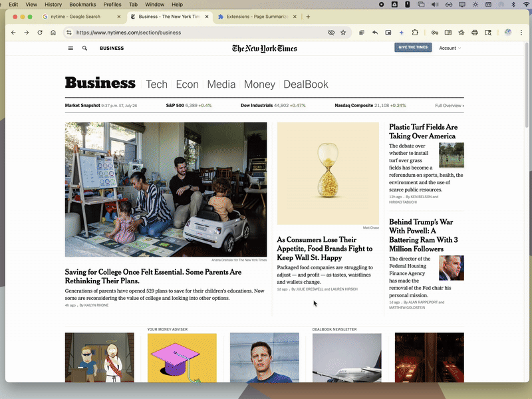Open the Chrome profile avatar
Viewport: 532px width, 399px height.
[x=508, y=32]
